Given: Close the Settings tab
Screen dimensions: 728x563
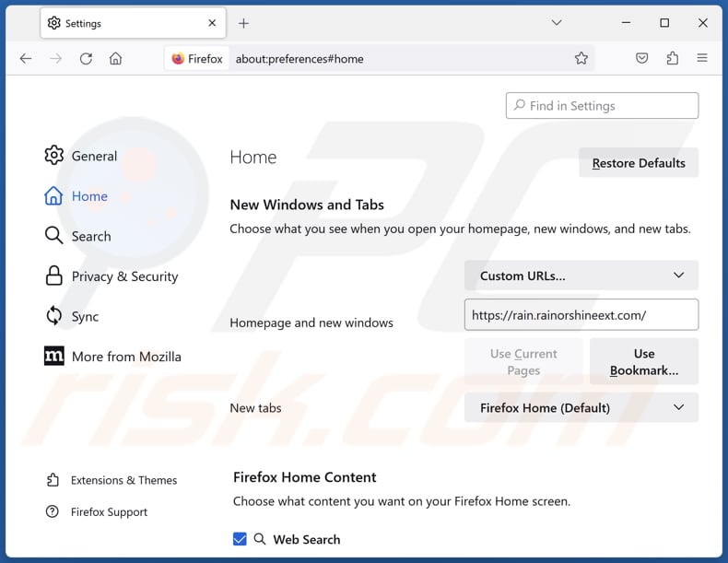Looking at the screenshot, I should [x=212, y=23].
